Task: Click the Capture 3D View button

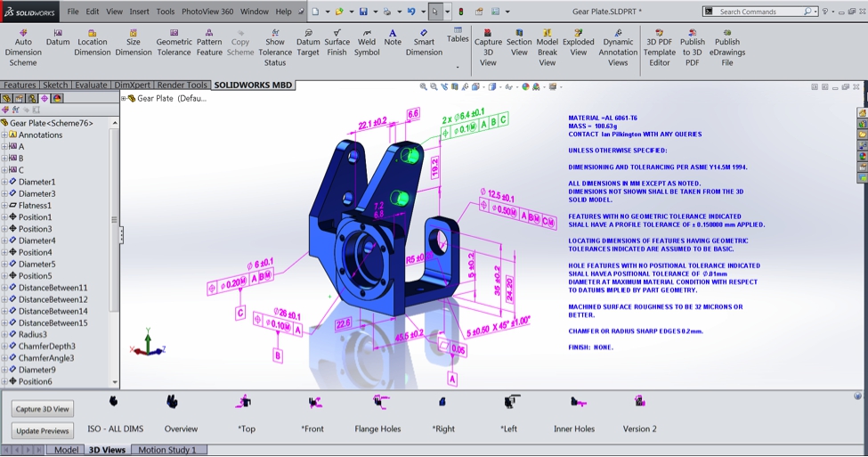Action: click(43, 409)
